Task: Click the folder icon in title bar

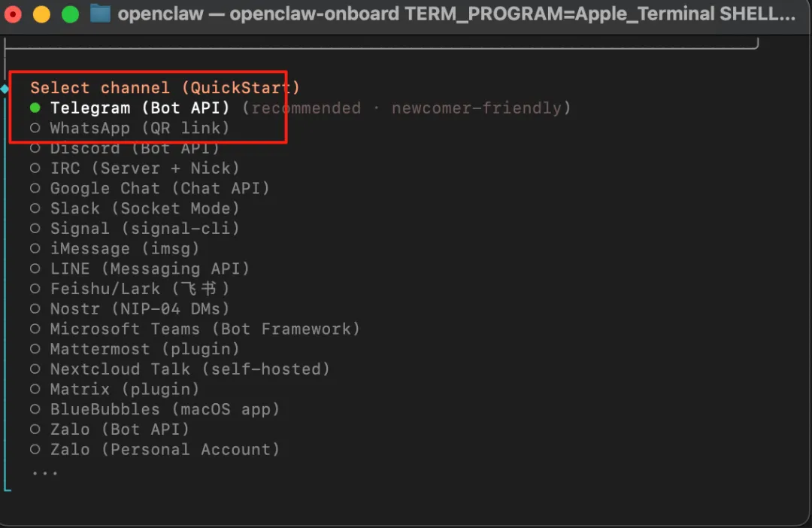Action: click(100, 14)
